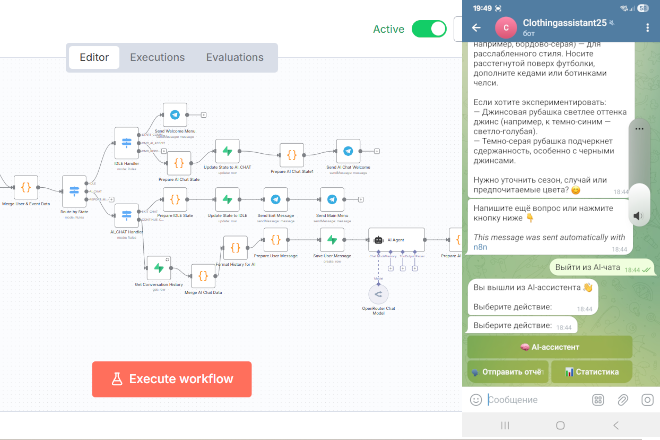
Task: Open the three-dot side panel above the speaker
Action: point(639,129)
